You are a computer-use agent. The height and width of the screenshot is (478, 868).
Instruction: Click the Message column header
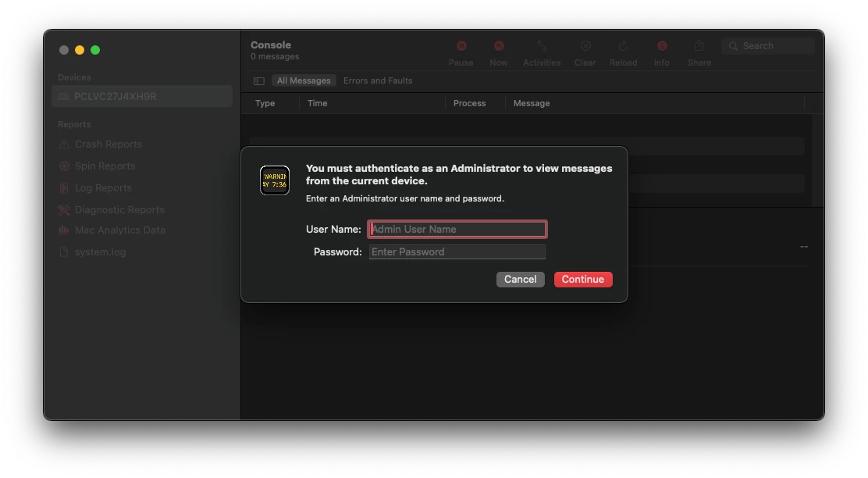pyautogui.click(x=532, y=103)
